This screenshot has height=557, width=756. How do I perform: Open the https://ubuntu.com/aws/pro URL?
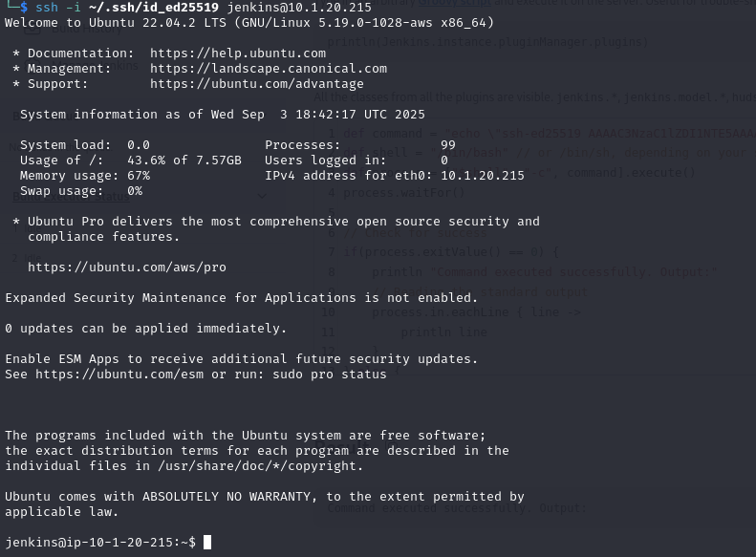pyautogui.click(x=127, y=268)
